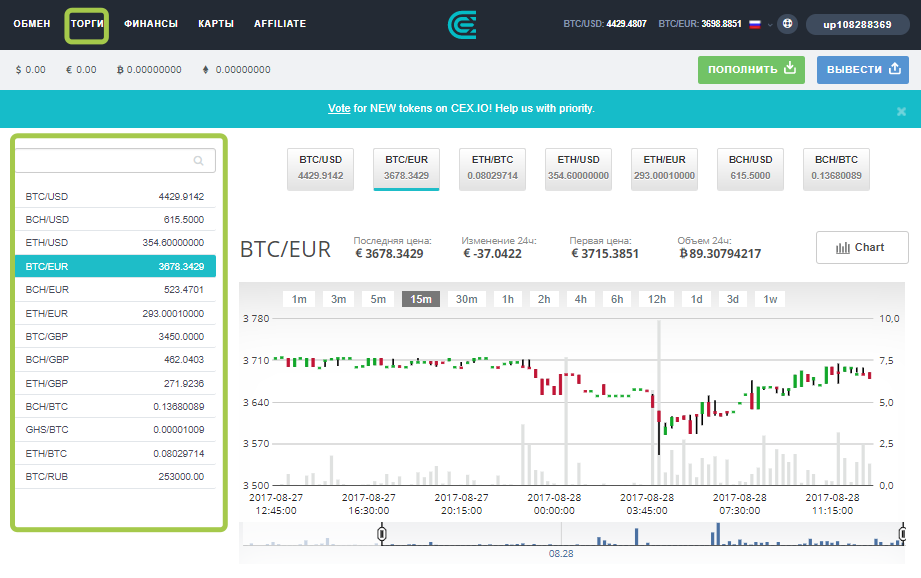Select ETH/GBP row in pair list
The height and width of the screenshot is (578, 921).
click(115, 383)
